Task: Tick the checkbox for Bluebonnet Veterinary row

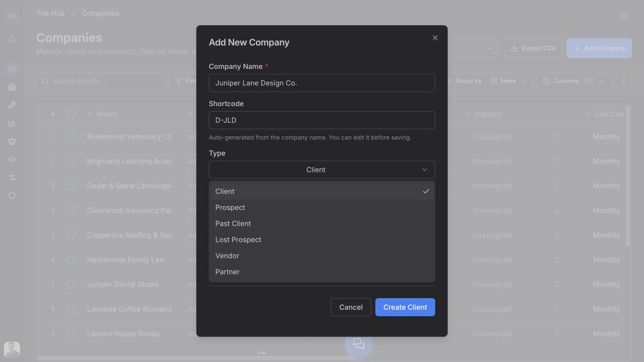Action: [71, 137]
